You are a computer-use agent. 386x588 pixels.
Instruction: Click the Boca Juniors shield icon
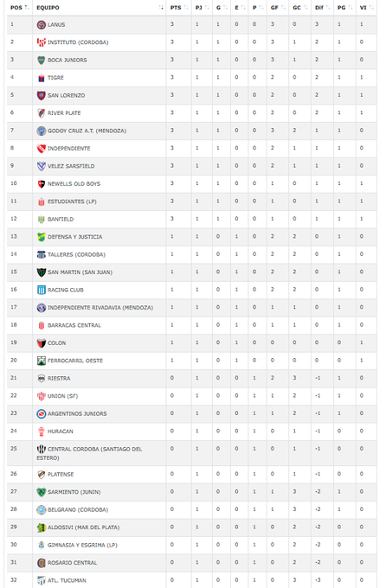coord(42,60)
